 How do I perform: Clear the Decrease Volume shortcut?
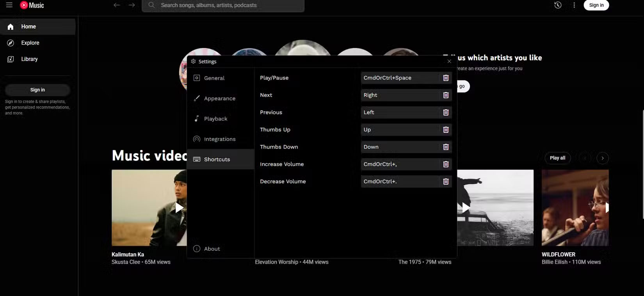pyautogui.click(x=446, y=182)
